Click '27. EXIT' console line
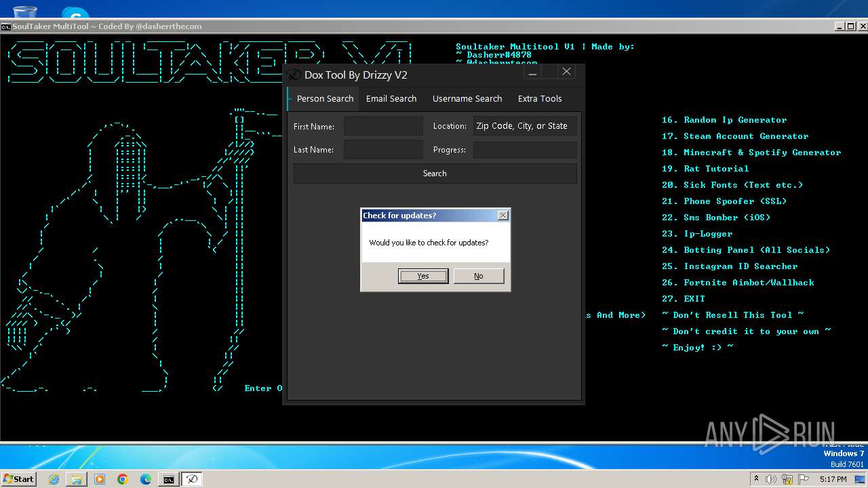 coord(684,299)
